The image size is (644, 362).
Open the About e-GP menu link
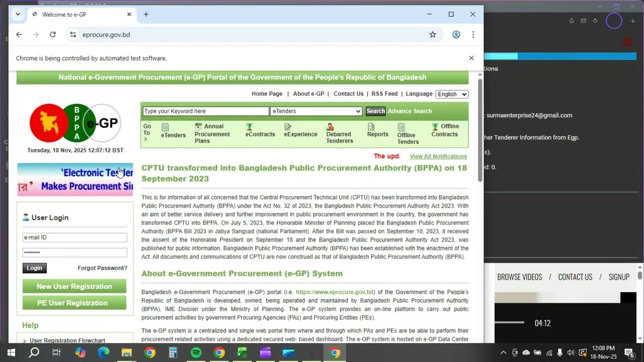click(308, 94)
